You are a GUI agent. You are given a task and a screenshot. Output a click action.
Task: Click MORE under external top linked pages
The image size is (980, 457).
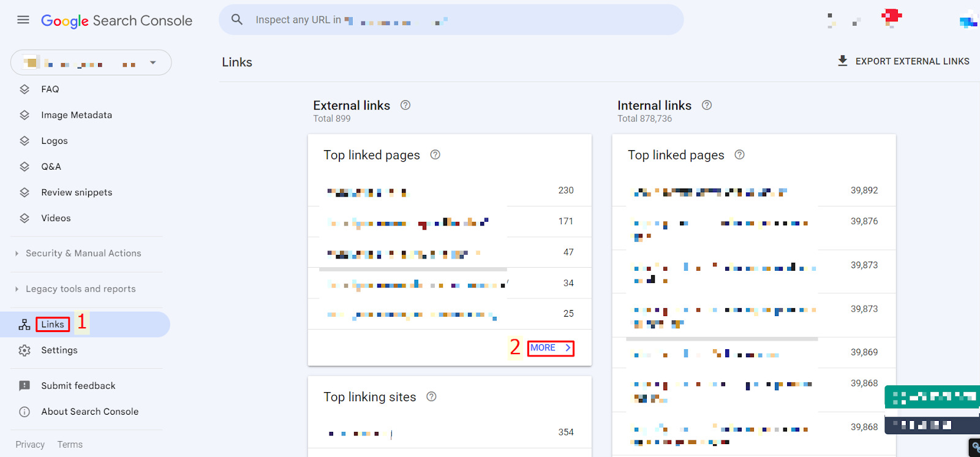550,348
